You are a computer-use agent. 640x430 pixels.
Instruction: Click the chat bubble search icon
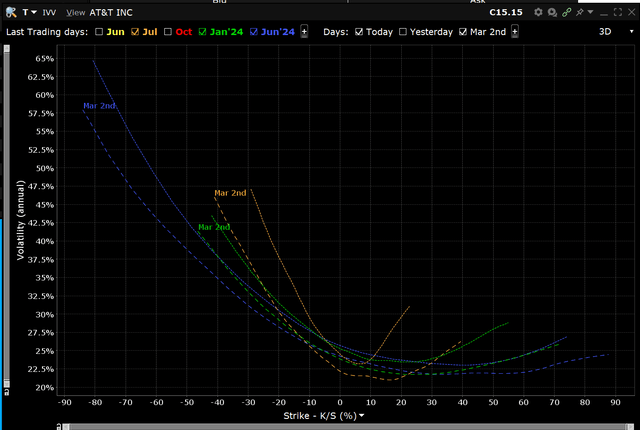552,13
